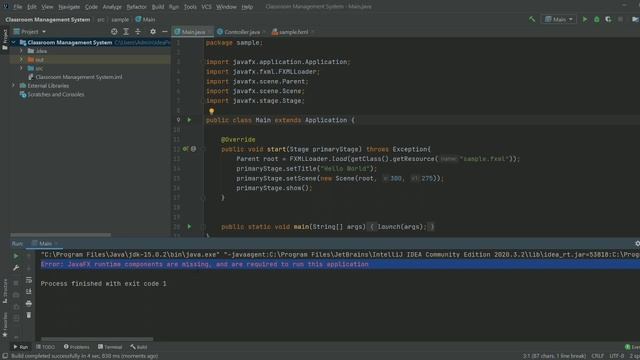
Task: Expand External Libraries node
Action: click(x=13, y=85)
